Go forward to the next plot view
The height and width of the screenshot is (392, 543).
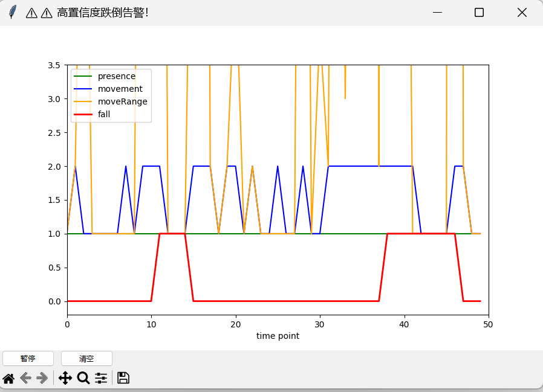pos(42,379)
